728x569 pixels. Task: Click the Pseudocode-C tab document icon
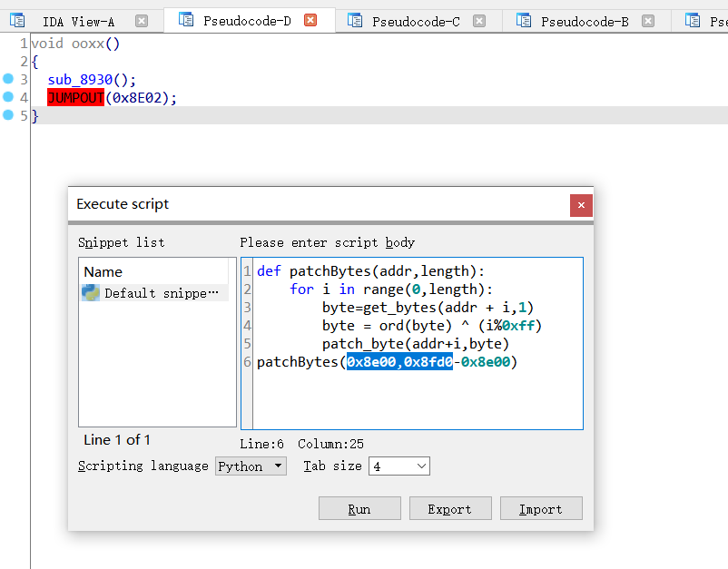coord(355,21)
